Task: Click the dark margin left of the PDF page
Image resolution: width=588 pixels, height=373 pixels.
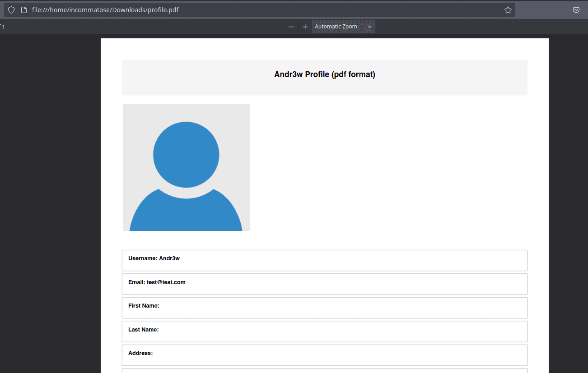Action: point(50,203)
